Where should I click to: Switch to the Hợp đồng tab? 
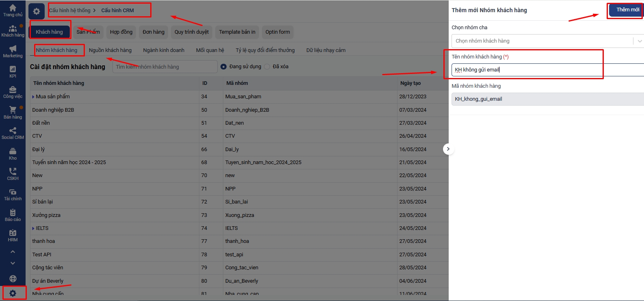(x=121, y=32)
